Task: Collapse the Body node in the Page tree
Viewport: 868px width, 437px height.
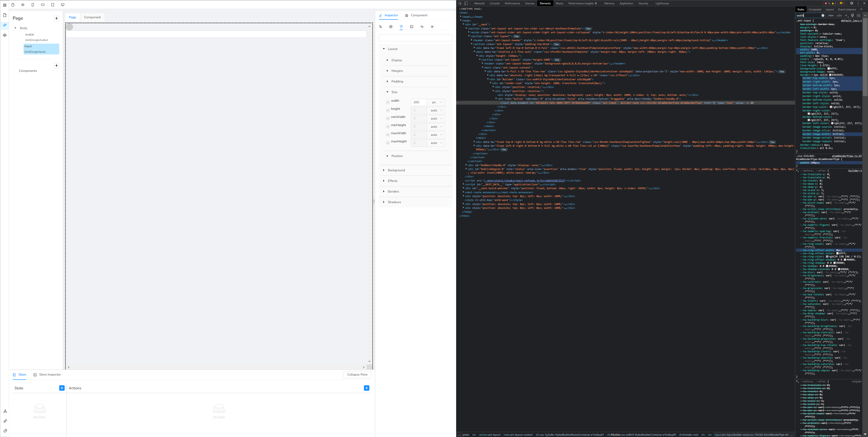Action: click(15, 28)
